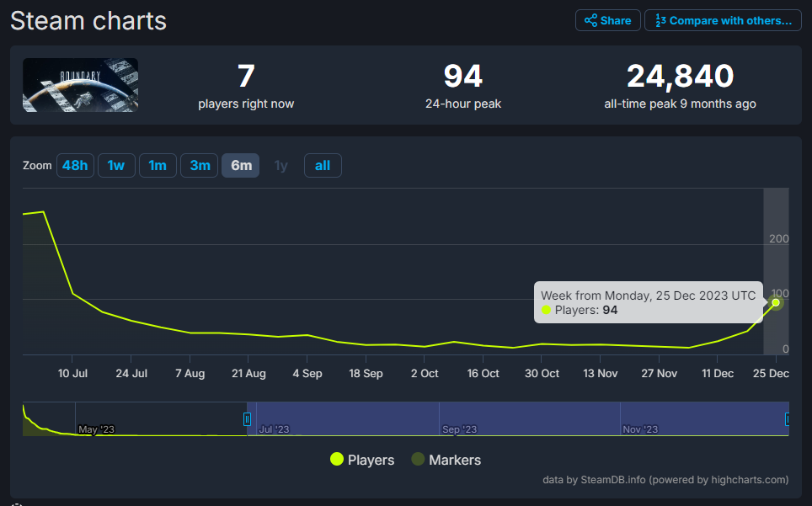This screenshot has height=506, width=812.
Task: Switch chart zoom to 1m
Action: [158, 166]
